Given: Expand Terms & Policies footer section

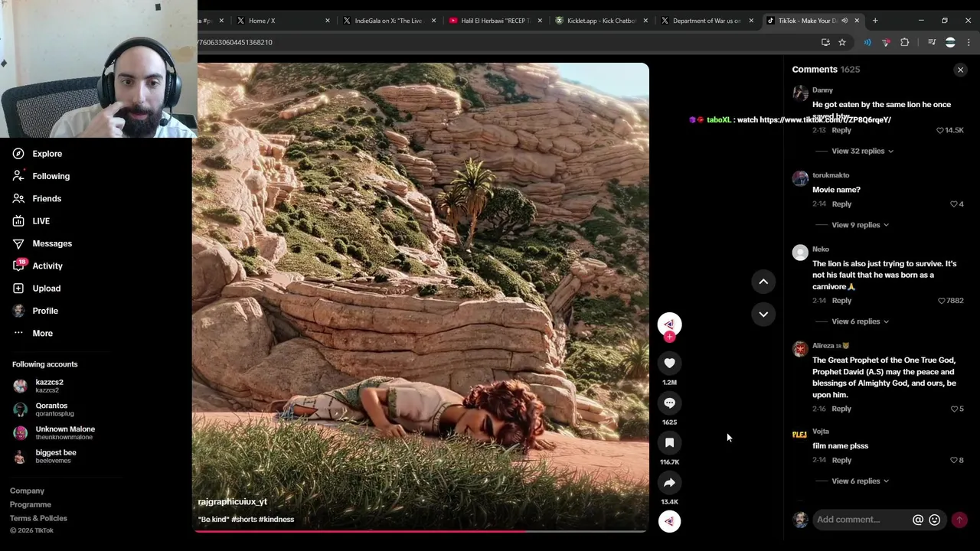Looking at the screenshot, I should tap(38, 518).
